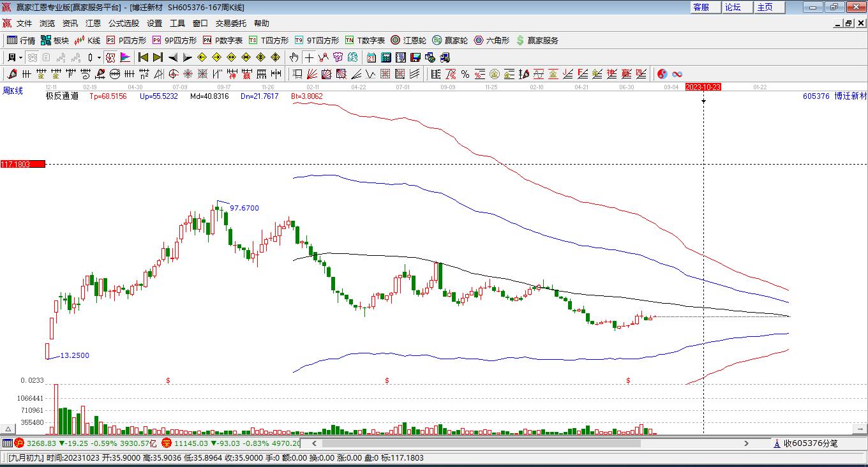Image resolution: width=868 pixels, height=467 pixels.
Task: Click the 深 Shenzhen index icon
Action: tap(167, 443)
